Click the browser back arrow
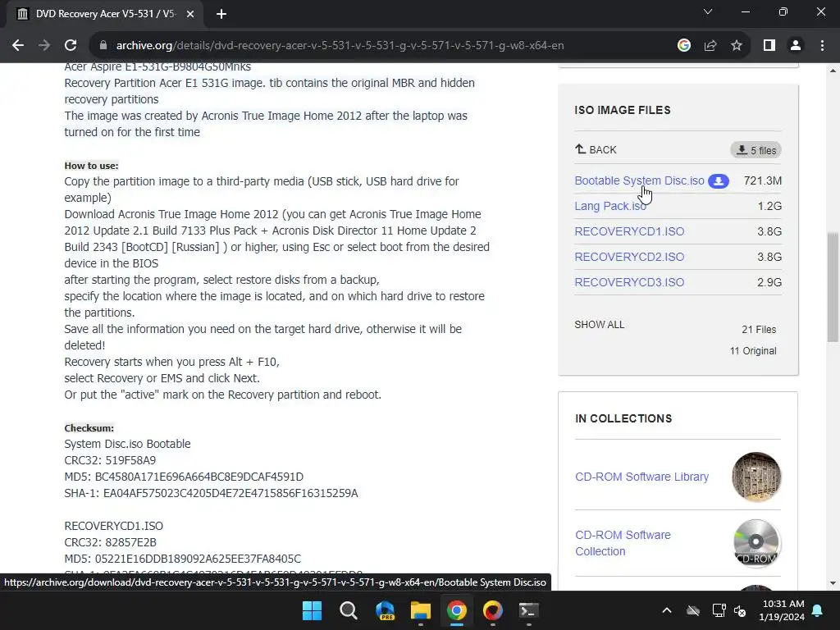Viewport: 840px width, 630px height. click(18, 46)
